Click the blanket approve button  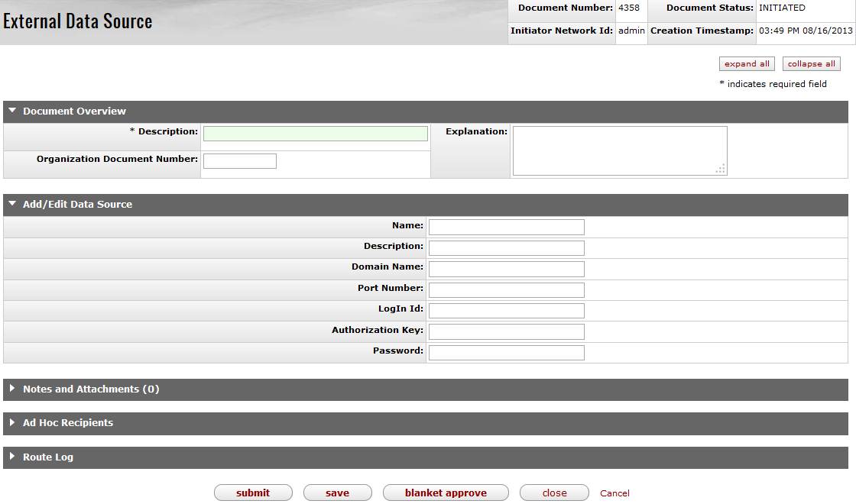point(446,493)
